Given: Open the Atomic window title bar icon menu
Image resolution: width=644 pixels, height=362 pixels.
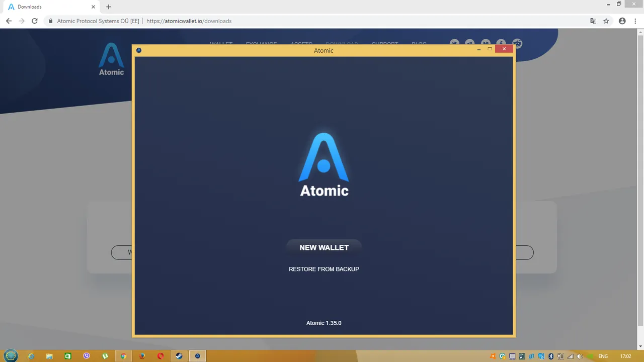Looking at the screenshot, I should pos(139,50).
